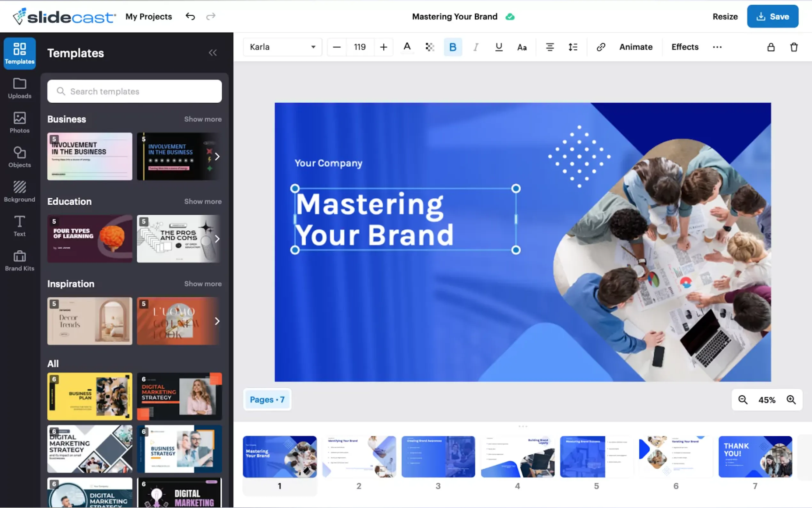Switch to the Text tab
The height and width of the screenshot is (508, 812).
[20, 226]
